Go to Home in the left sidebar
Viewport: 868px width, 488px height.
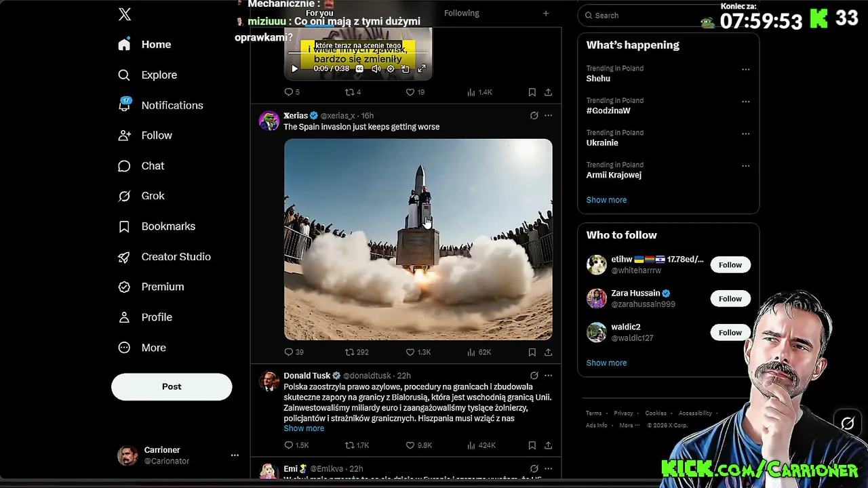click(144, 45)
